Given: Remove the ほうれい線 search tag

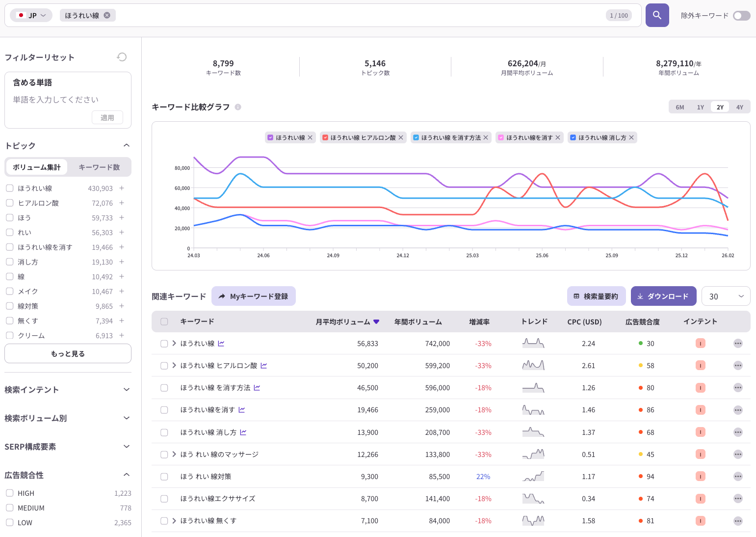Looking at the screenshot, I should click(x=107, y=15).
